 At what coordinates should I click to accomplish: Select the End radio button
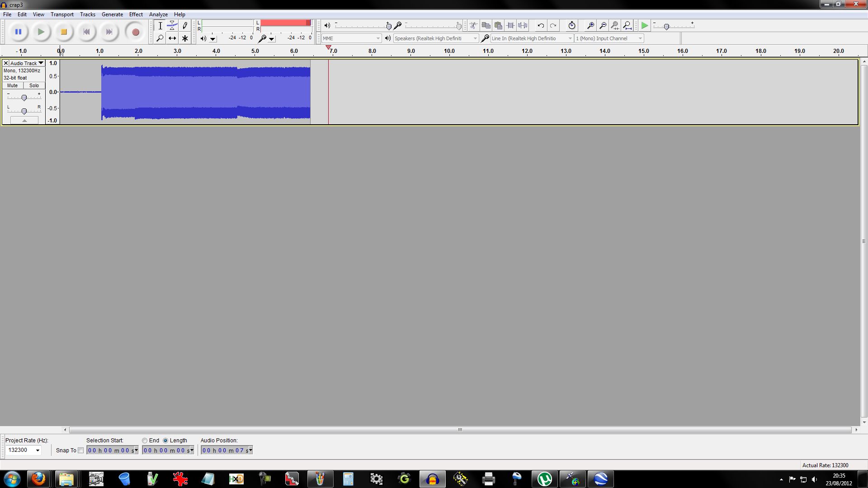[x=145, y=441]
